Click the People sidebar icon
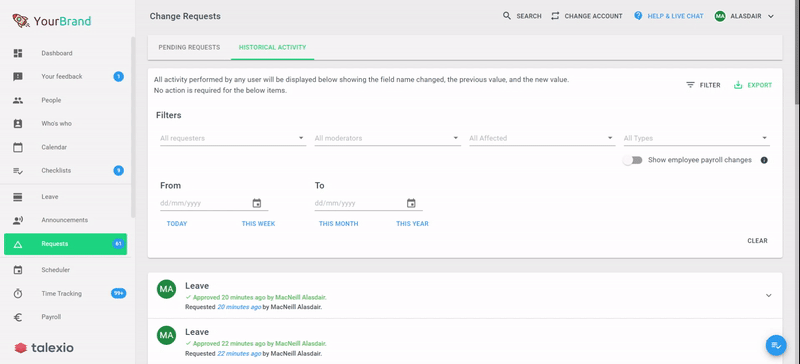The width and height of the screenshot is (800, 364). tap(18, 100)
